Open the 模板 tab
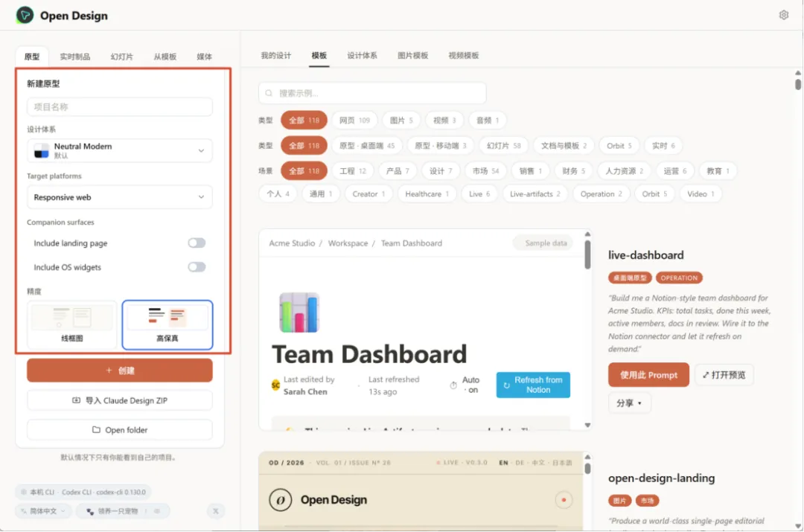Viewport: 804px width, 532px height. tap(319, 55)
